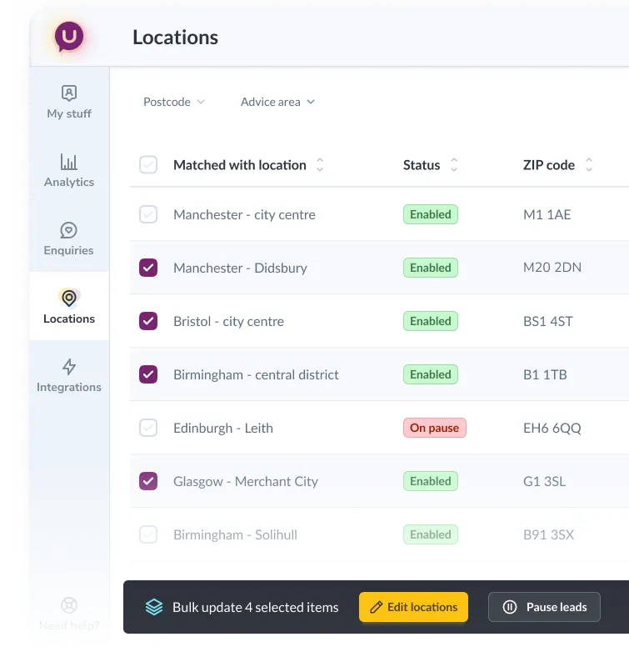Sort by Matched with location column
Image resolution: width=629 pixels, height=672 pixels.
[320, 165]
